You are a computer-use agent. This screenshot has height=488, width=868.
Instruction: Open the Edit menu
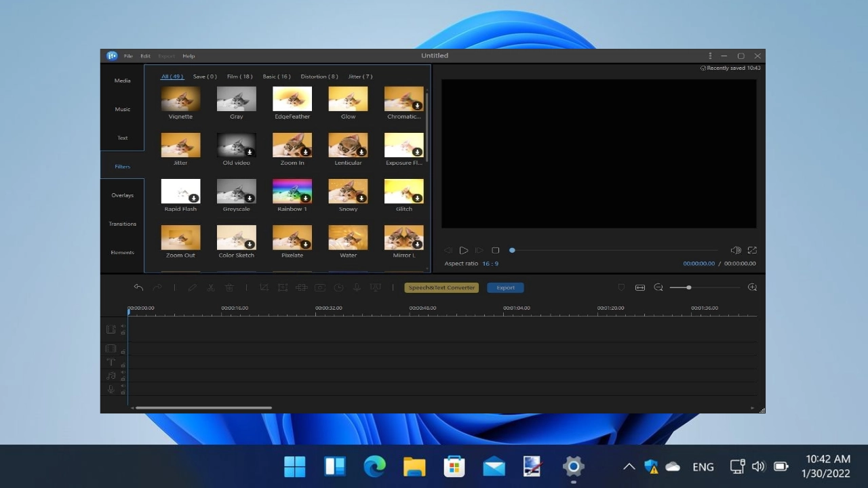point(145,56)
